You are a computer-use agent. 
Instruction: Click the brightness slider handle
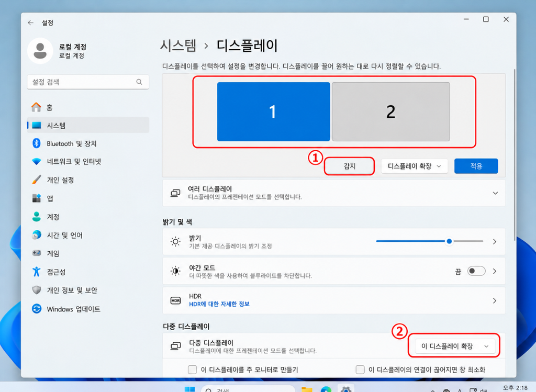[449, 241]
